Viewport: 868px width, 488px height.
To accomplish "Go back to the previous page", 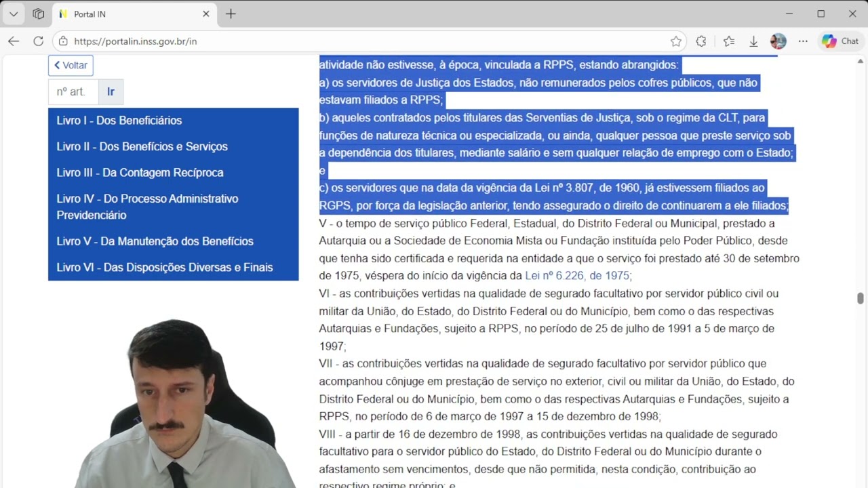I will pyautogui.click(x=14, y=41).
